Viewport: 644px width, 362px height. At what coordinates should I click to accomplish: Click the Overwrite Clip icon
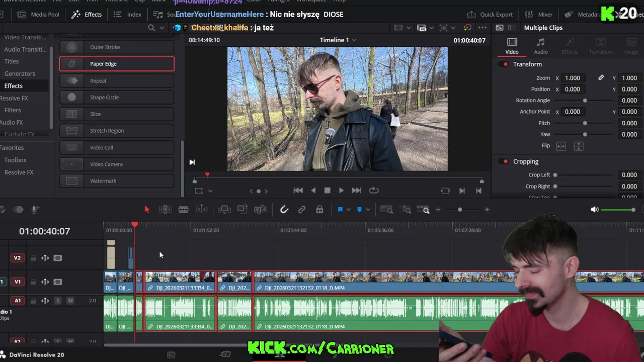(243, 210)
